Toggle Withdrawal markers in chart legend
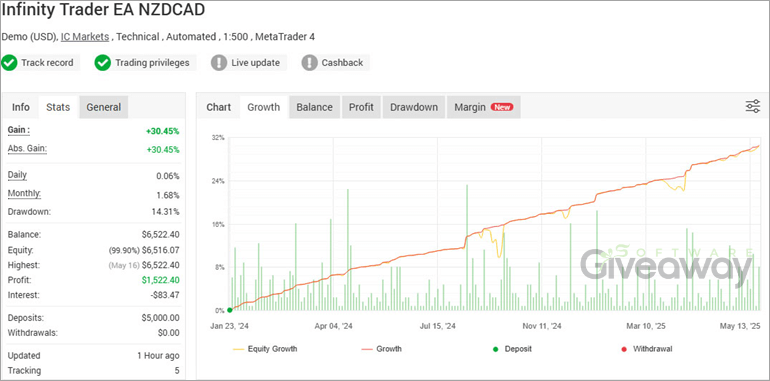Screen dimensions: 770x381 646,349
